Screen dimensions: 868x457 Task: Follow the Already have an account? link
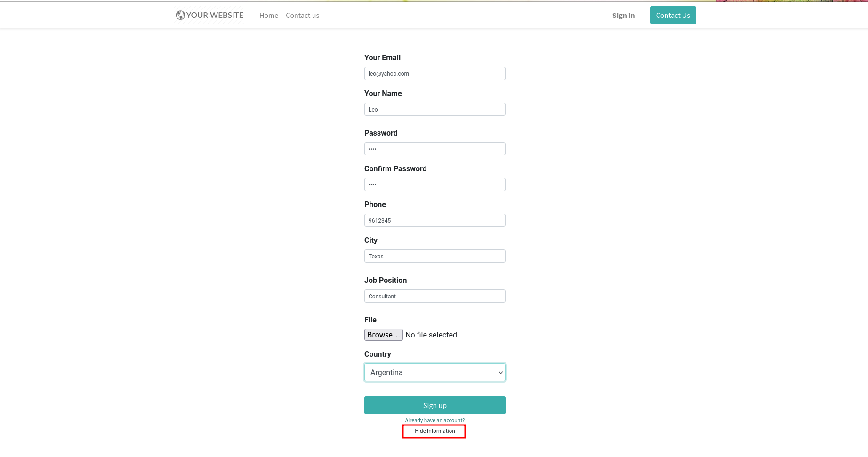[x=434, y=420]
